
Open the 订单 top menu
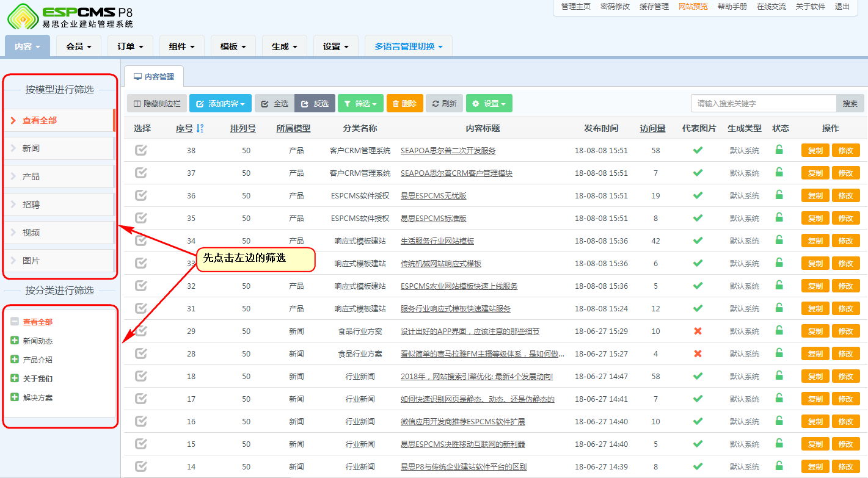point(130,46)
